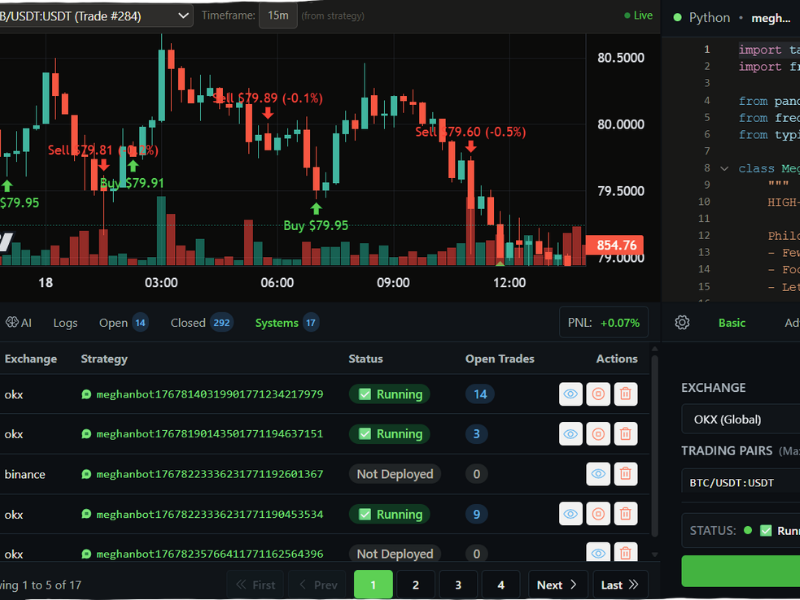View details of the first okx strategy
Screen dimensions: 800x600
click(570, 394)
